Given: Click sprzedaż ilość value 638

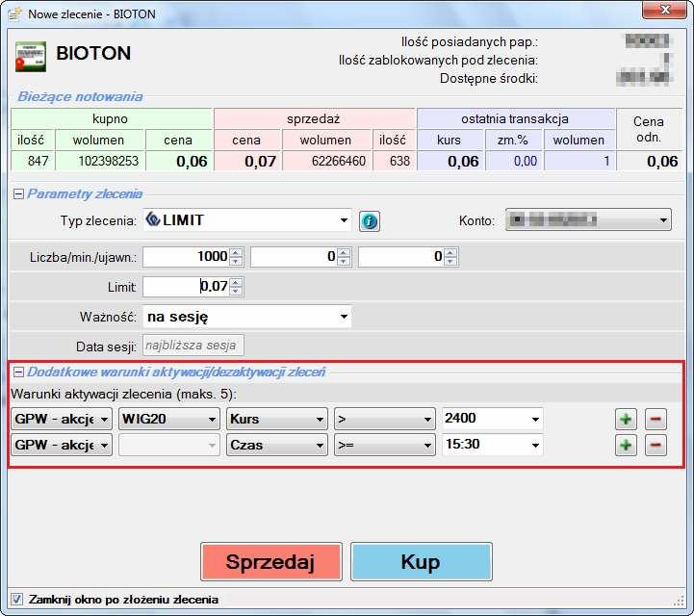Looking at the screenshot, I should pos(399,161).
